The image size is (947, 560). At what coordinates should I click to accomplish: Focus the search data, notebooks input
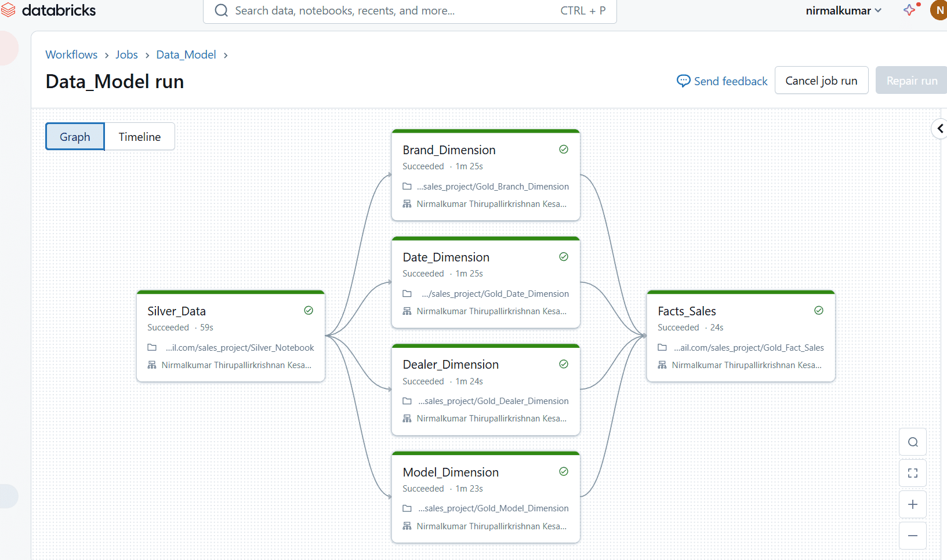pyautogui.click(x=409, y=10)
